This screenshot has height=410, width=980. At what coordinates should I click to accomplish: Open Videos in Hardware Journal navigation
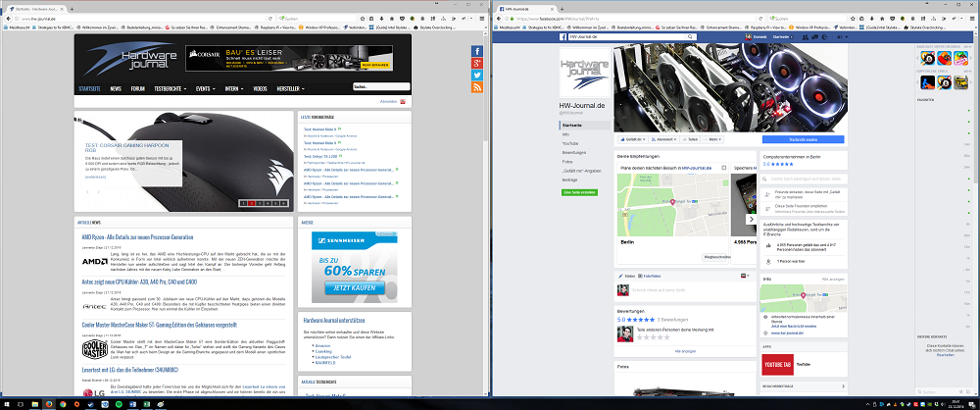tap(260, 89)
